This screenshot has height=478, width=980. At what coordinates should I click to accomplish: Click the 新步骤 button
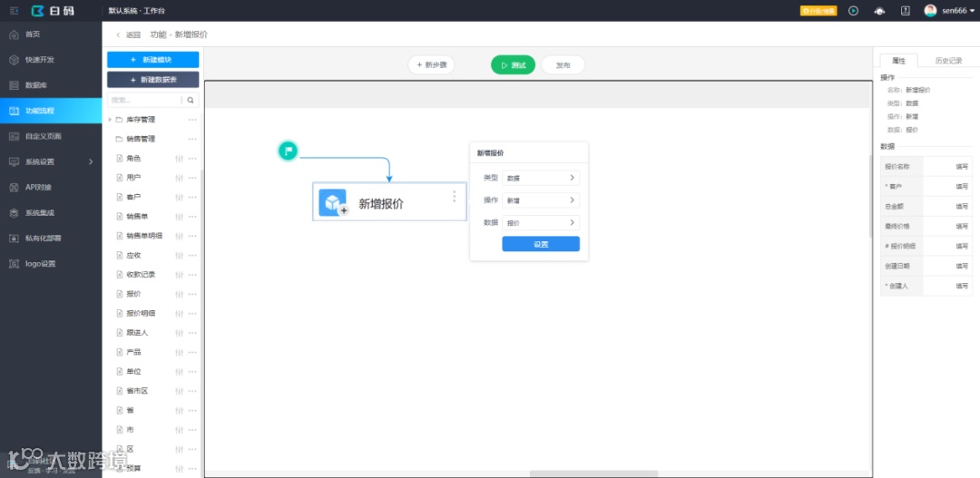pyautogui.click(x=431, y=65)
